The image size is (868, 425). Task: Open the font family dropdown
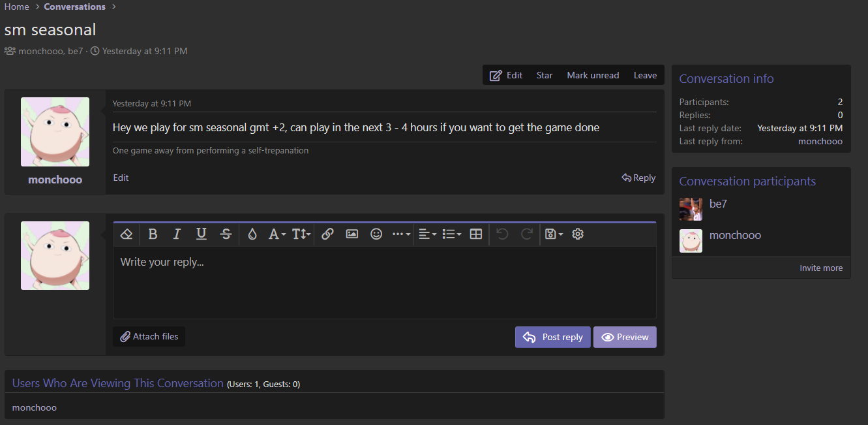(277, 234)
